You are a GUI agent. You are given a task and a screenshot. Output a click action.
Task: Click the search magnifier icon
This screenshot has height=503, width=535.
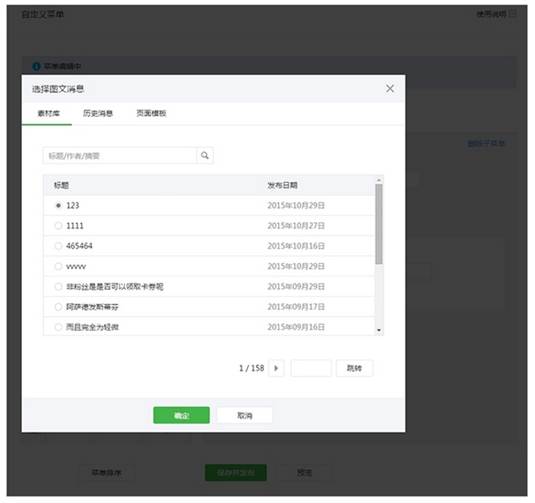tap(205, 156)
